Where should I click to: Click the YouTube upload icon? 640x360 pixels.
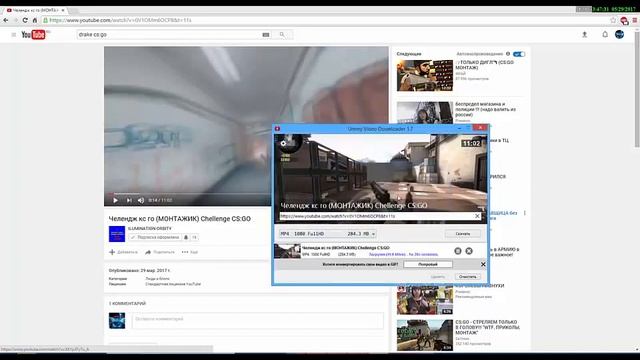[x=584, y=35]
